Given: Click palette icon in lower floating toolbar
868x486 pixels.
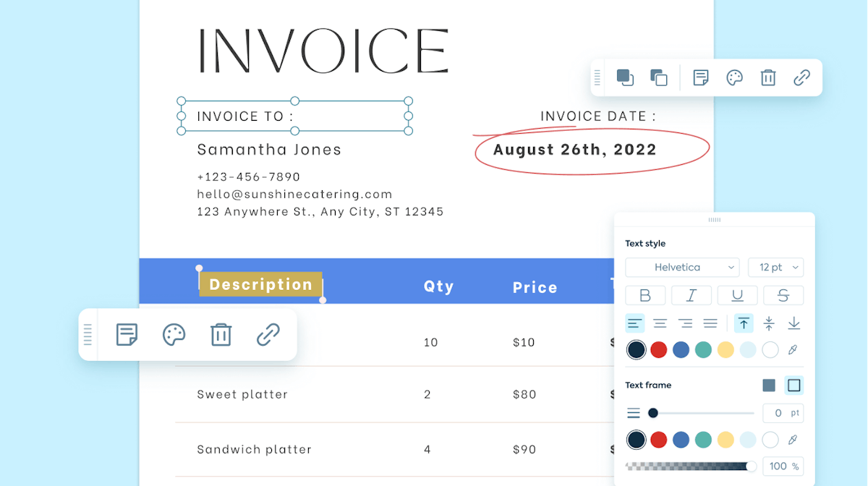Looking at the screenshot, I should pyautogui.click(x=174, y=335).
